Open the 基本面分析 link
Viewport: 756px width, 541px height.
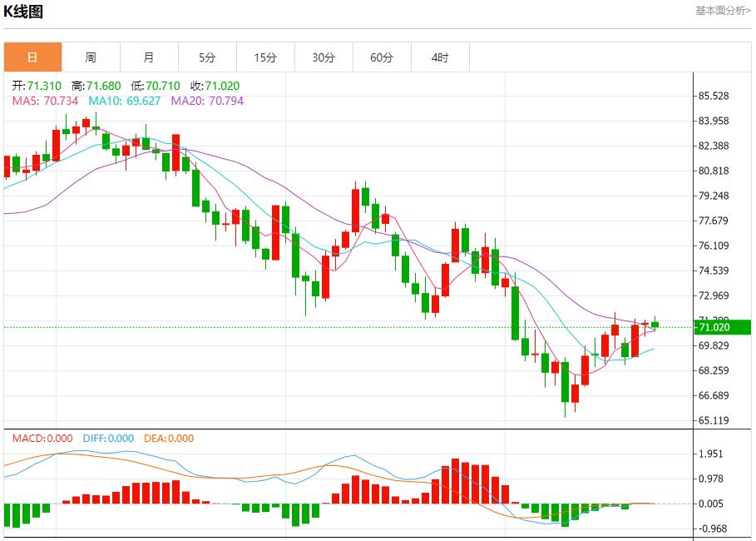[x=722, y=11]
